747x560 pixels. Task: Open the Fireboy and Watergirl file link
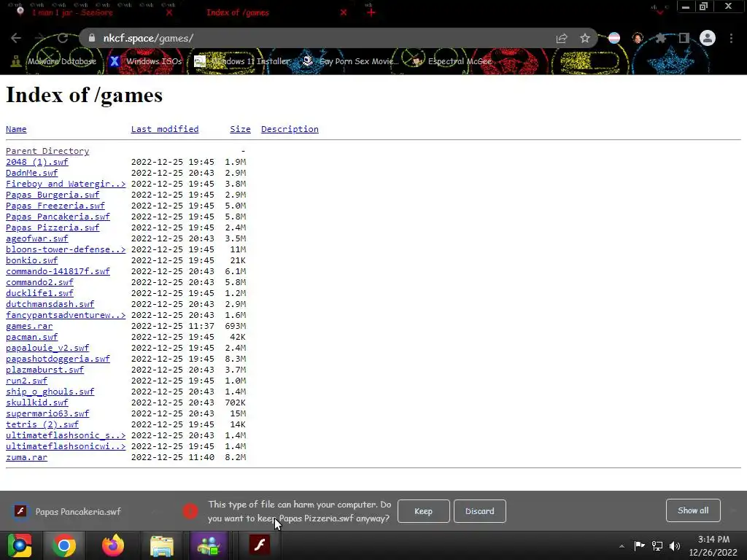point(66,184)
